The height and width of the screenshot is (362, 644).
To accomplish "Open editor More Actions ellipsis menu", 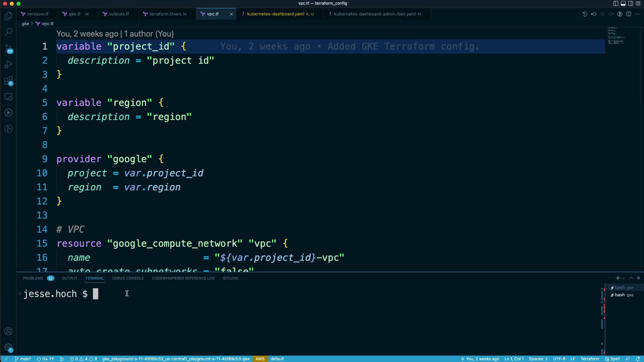I will (637, 14).
